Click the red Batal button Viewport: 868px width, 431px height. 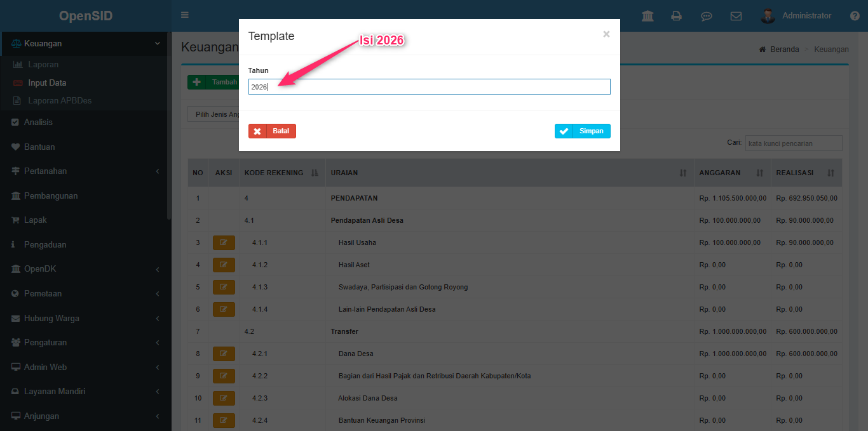272,131
